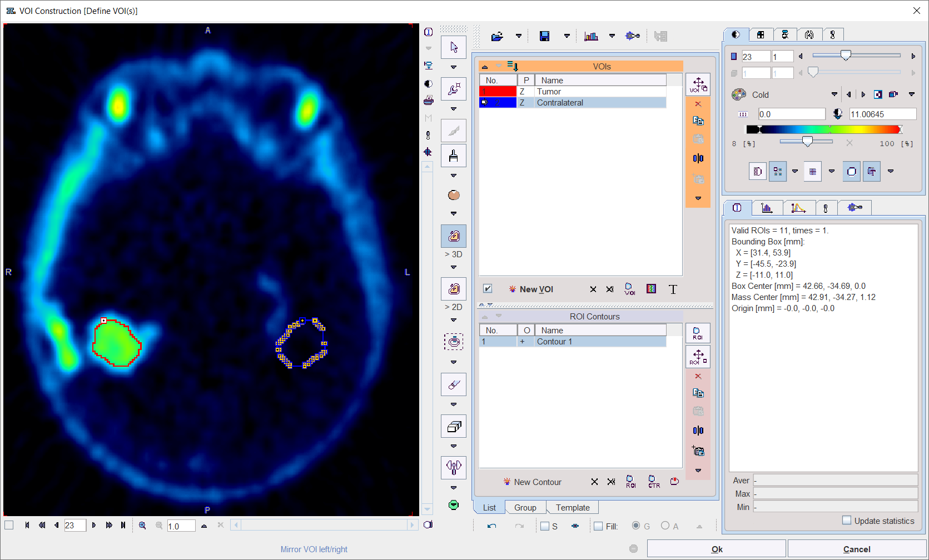Select the G radio button
This screenshot has width=929, height=560.
pos(636,526)
